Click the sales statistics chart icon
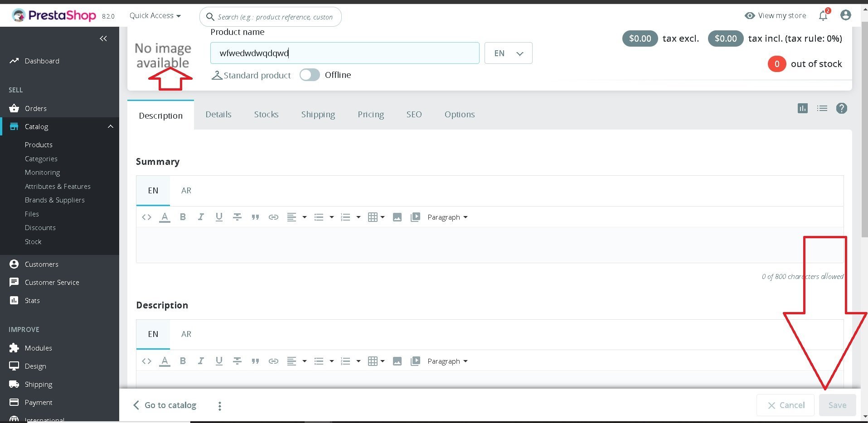The width and height of the screenshot is (868, 423). tap(803, 108)
